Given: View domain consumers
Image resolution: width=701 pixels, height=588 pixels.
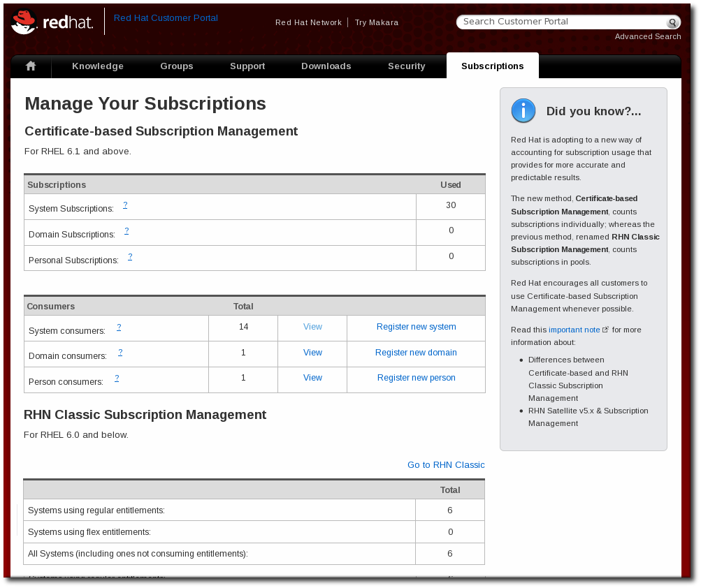Looking at the screenshot, I should tap(312, 353).
